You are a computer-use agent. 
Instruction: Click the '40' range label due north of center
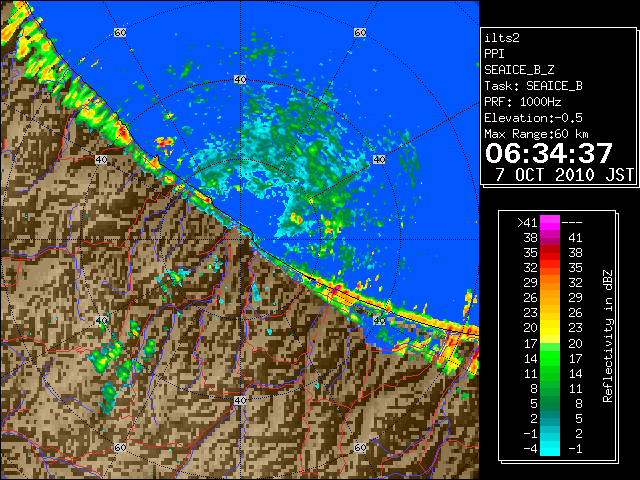(240, 79)
